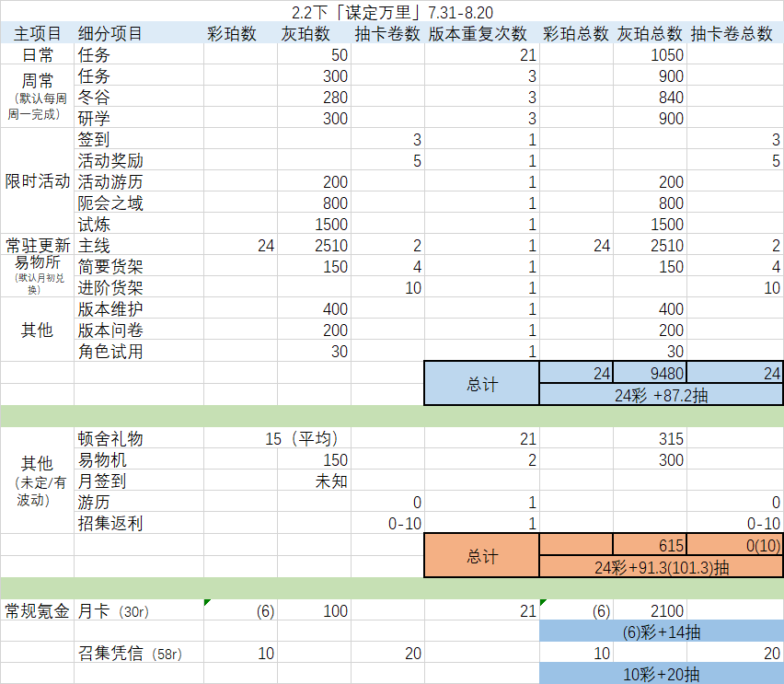Click the orange 总计 merged cell
This screenshot has width=784, height=684.
point(482,555)
